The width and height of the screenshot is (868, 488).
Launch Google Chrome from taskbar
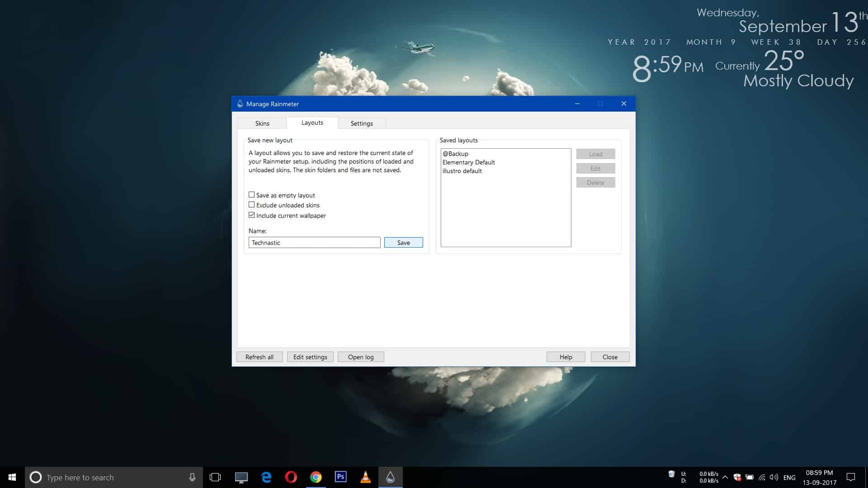pos(316,477)
